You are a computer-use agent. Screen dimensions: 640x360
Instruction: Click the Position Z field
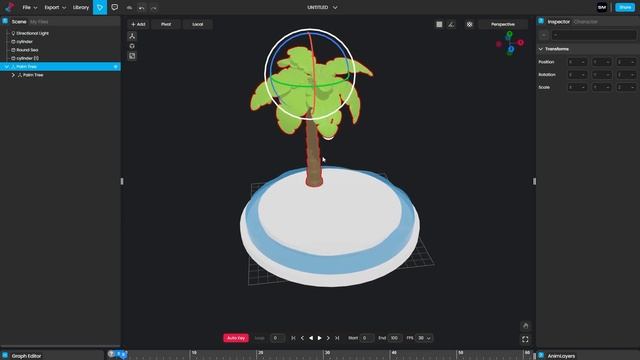(626, 62)
